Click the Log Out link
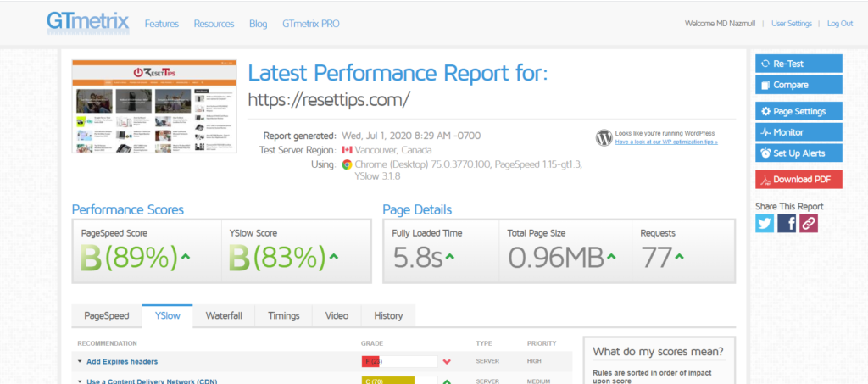Image resolution: width=868 pixels, height=384 pixels. (840, 24)
